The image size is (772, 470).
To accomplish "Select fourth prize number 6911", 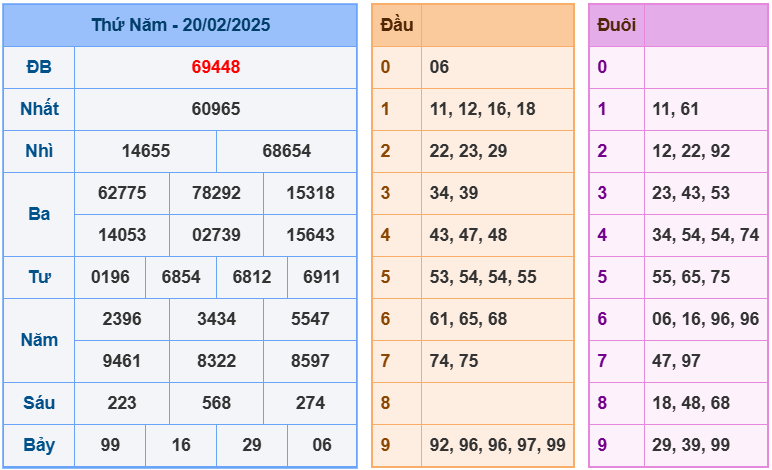I will click(x=321, y=277).
